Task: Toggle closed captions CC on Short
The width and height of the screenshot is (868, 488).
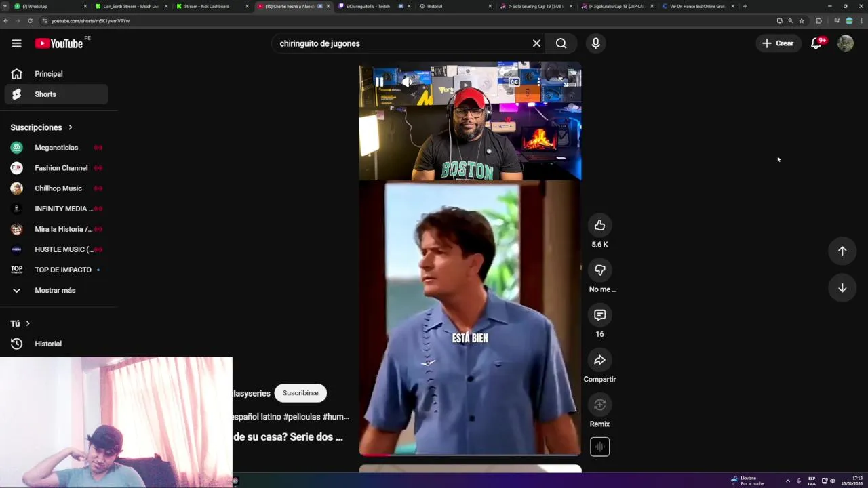Action: click(514, 82)
